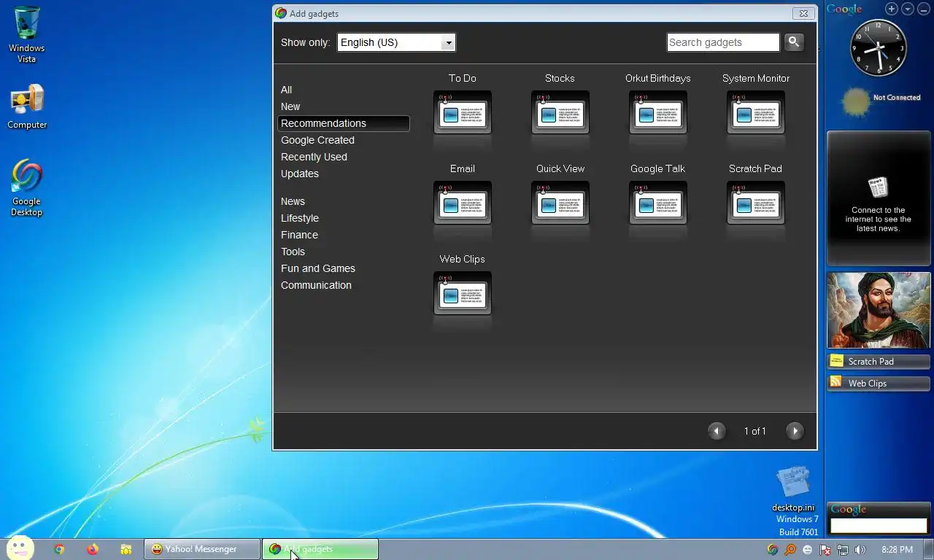Click the taskbar file explorer folder icon

pos(126,549)
